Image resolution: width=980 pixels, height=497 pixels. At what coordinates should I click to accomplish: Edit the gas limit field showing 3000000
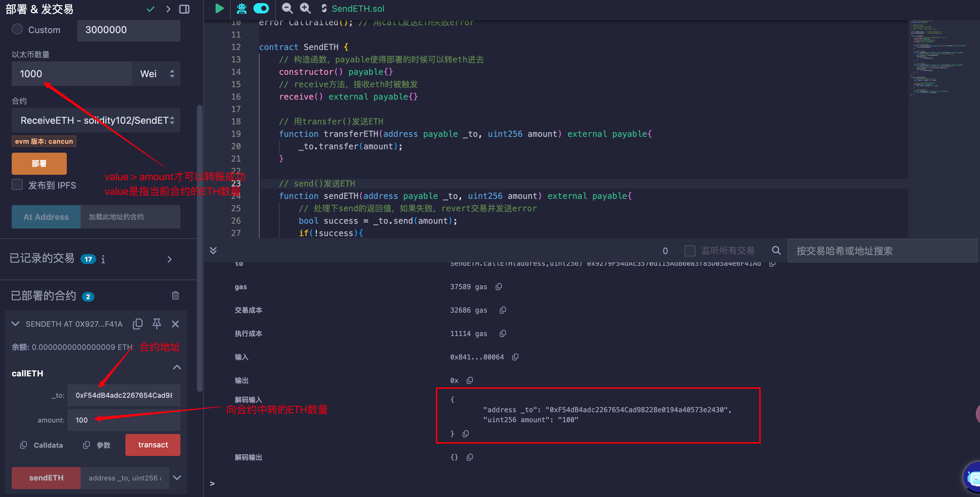128,30
